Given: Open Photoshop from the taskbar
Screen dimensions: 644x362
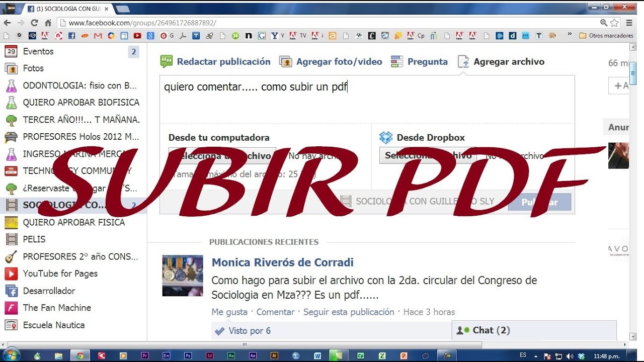Looking at the screenshot, I should pos(188,355).
